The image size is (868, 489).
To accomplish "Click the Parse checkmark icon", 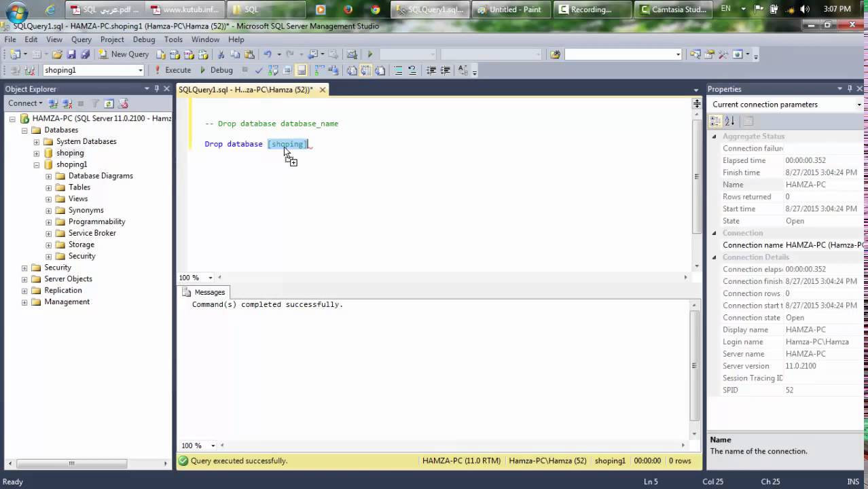I will click(x=259, y=70).
